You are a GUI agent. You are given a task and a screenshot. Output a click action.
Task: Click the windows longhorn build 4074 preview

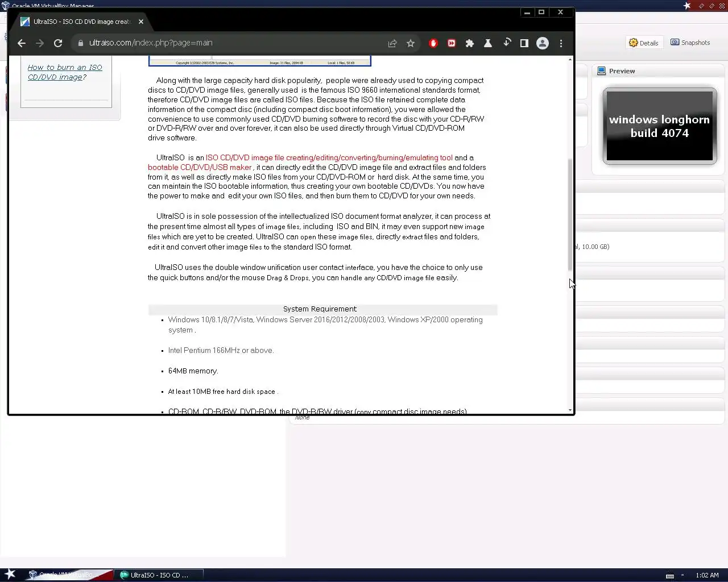click(x=660, y=126)
